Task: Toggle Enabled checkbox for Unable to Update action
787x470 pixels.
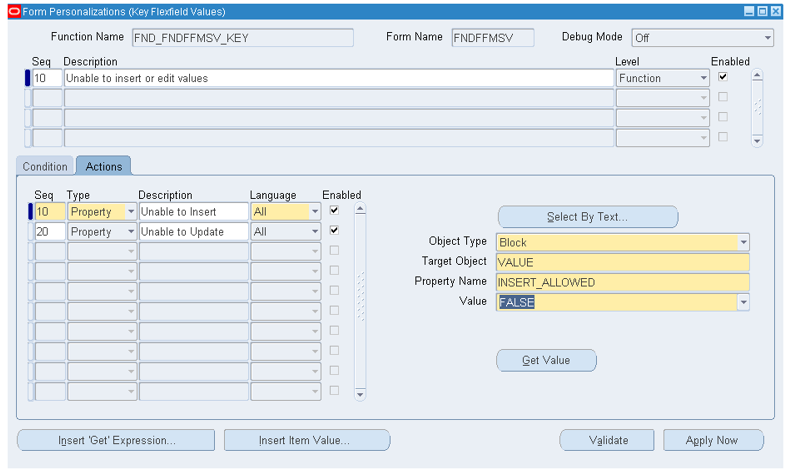Action: (334, 230)
